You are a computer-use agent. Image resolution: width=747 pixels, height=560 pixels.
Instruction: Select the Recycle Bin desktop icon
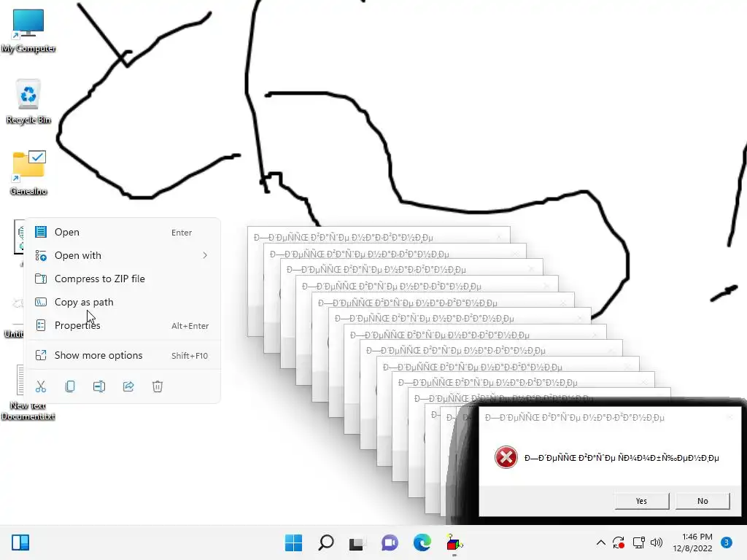(28, 101)
